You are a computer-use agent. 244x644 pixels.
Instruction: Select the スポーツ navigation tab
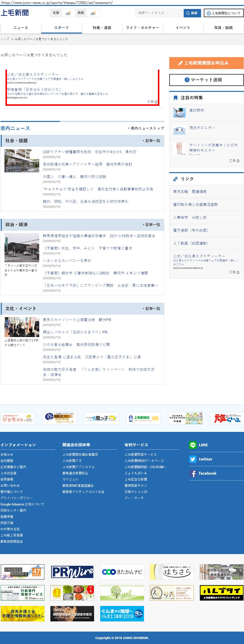[62, 28]
